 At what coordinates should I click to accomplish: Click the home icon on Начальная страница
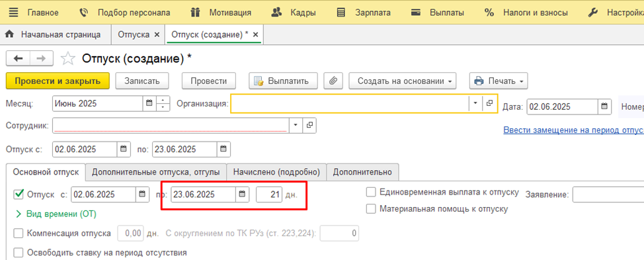pos(10,35)
